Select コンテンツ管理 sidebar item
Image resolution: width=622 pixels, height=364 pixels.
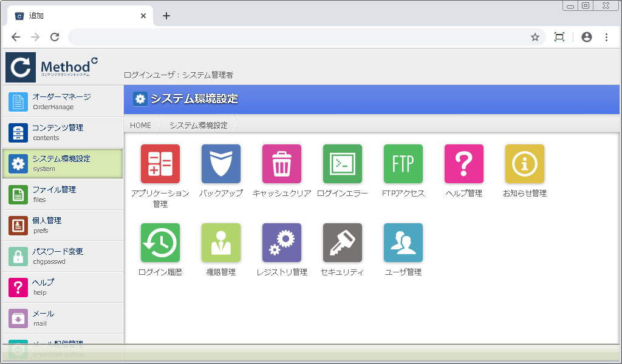pyautogui.click(x=62, y=132)
